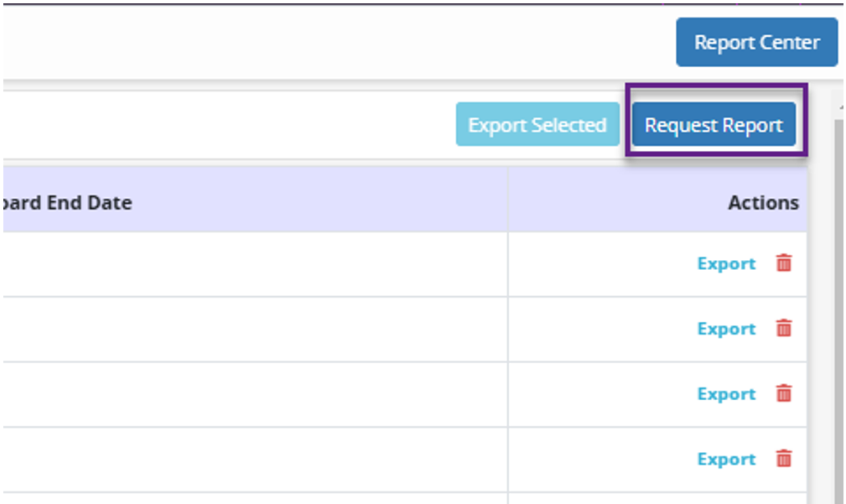Image resolution: width=846 pixels, height=504 pixels.
Task: Click the second row's red trash icon
Action: coord(783,329)
